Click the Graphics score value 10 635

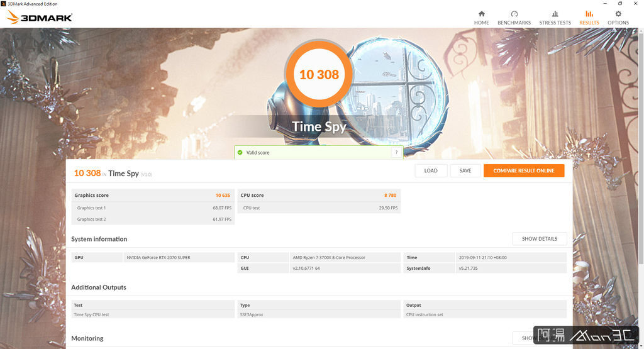223,196
